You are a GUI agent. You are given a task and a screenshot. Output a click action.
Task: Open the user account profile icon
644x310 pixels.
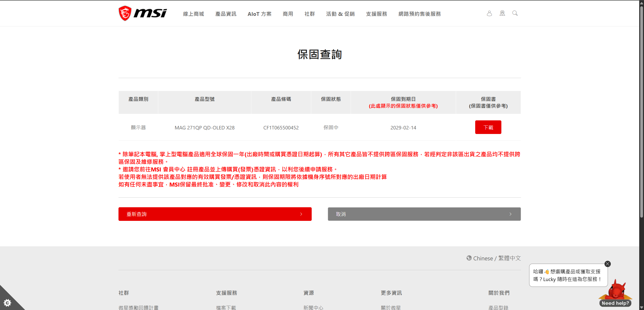(489, 13)
